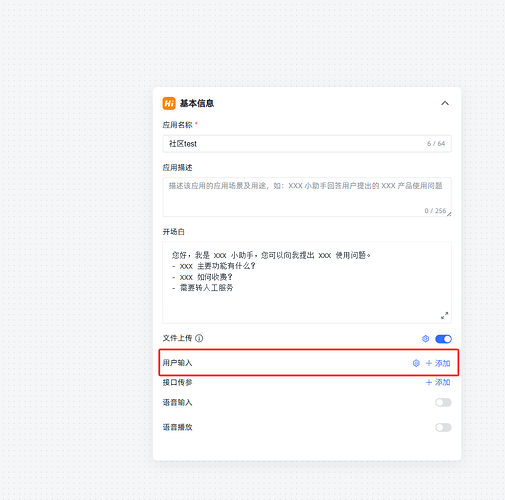The width and height of the screenshot is (505, 500).
Task: Click 添加 in the 接口传参 row
Action: click(x=438, y=382)
